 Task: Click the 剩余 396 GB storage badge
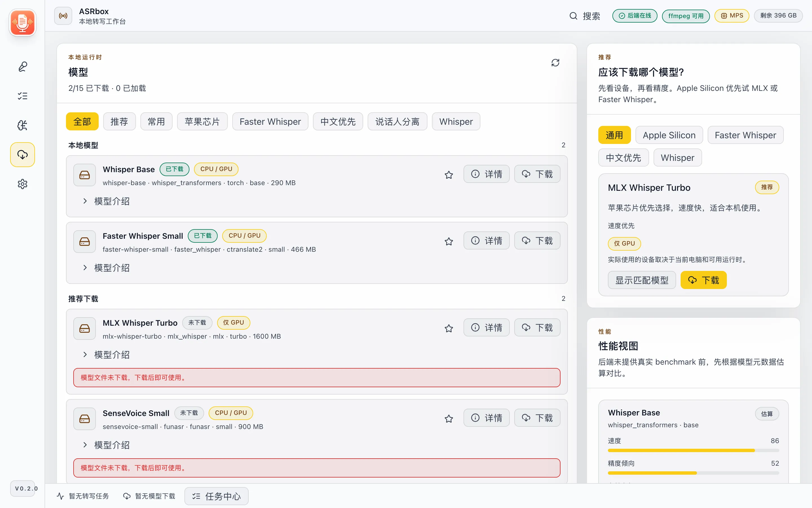click(x=778, y=16)
